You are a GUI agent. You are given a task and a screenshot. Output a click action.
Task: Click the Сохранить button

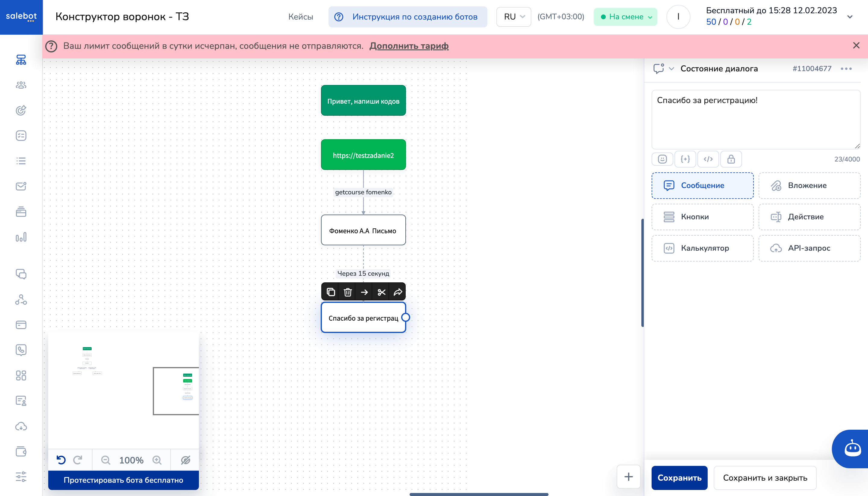click(x=679, y=478)
